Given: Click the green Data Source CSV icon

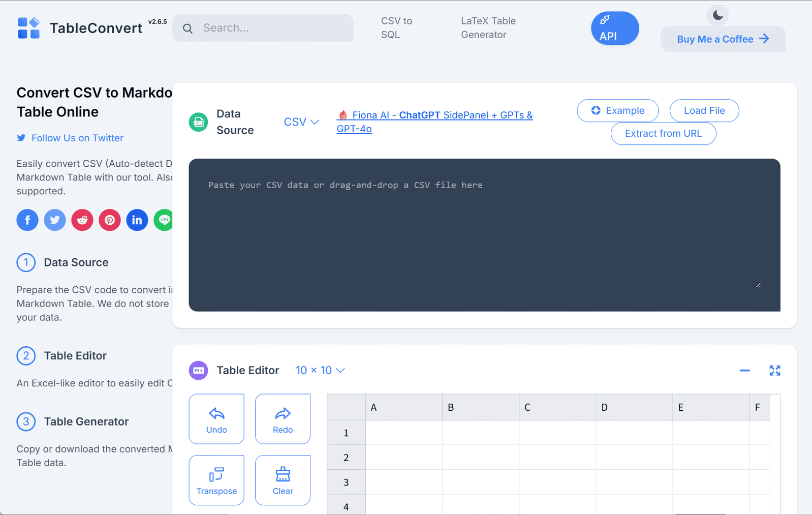Looking at the screenshot, I should (x=199, y=122).
